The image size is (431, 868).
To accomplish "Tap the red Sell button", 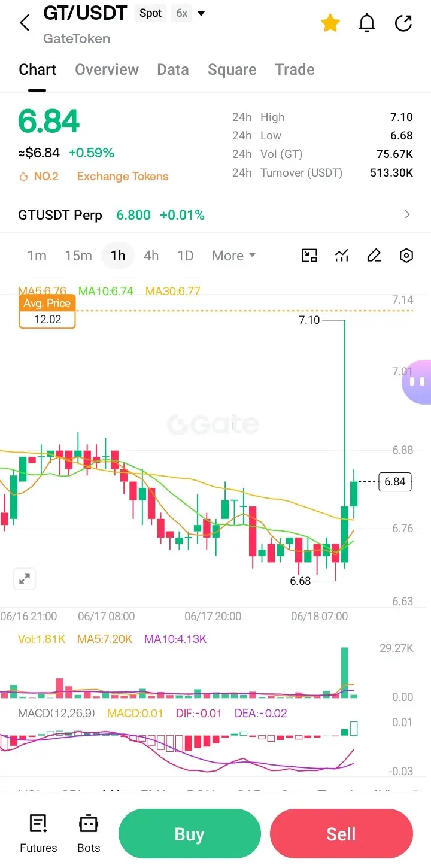I will click(341, 834).
